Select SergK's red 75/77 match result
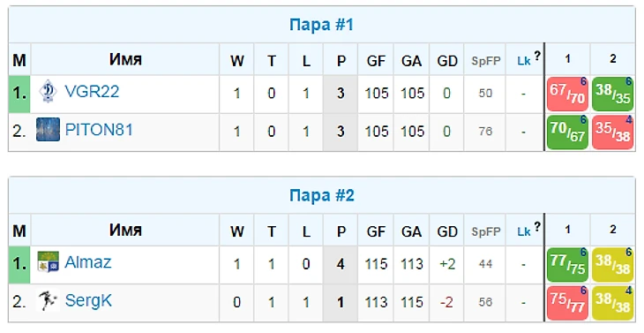This screenshot has height=333, width=644. 567,303
